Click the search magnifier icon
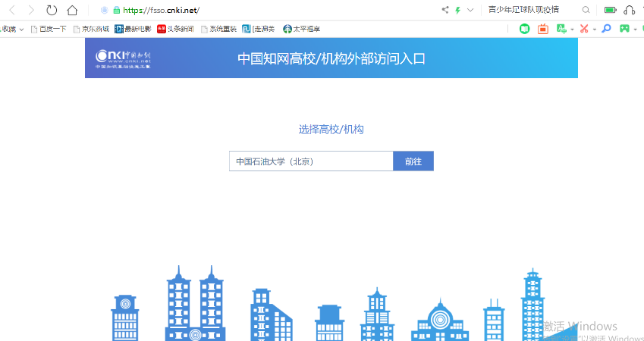644x341 pixels. click(586, 10)
